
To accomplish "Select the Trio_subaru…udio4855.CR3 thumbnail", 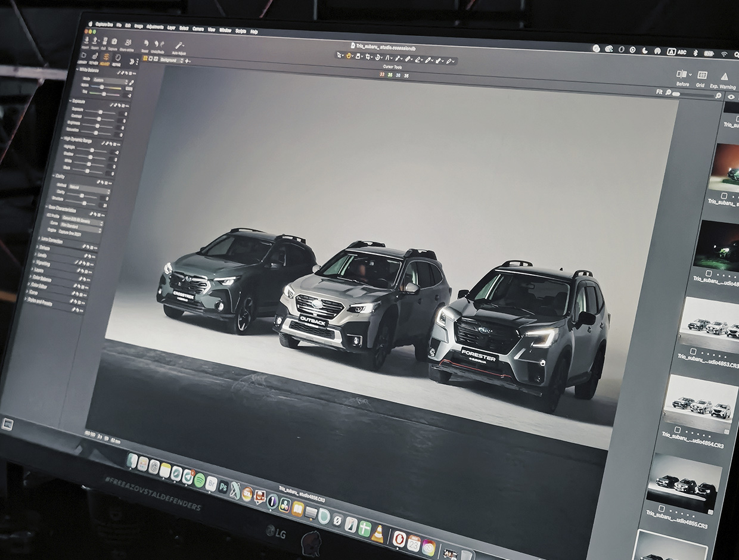I will coord(685,484).
